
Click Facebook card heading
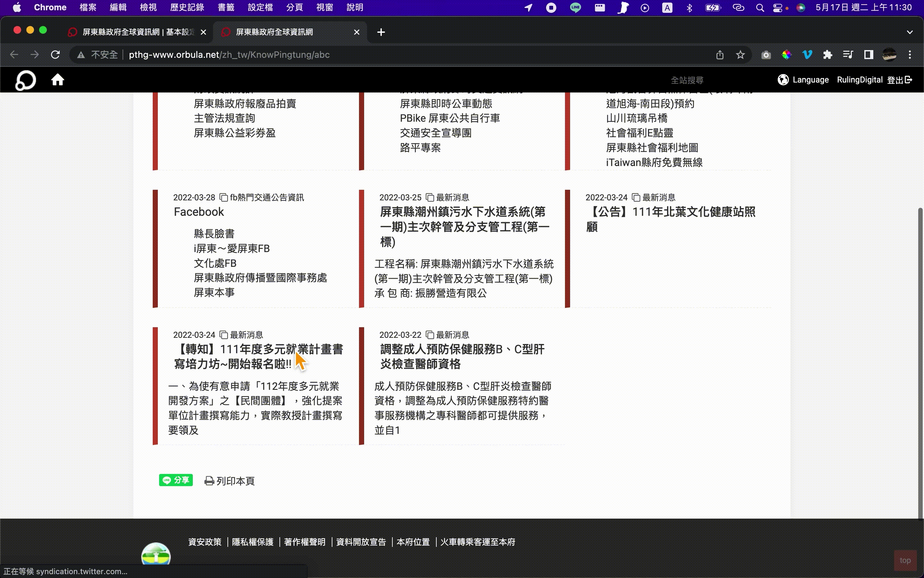point(199,212)
